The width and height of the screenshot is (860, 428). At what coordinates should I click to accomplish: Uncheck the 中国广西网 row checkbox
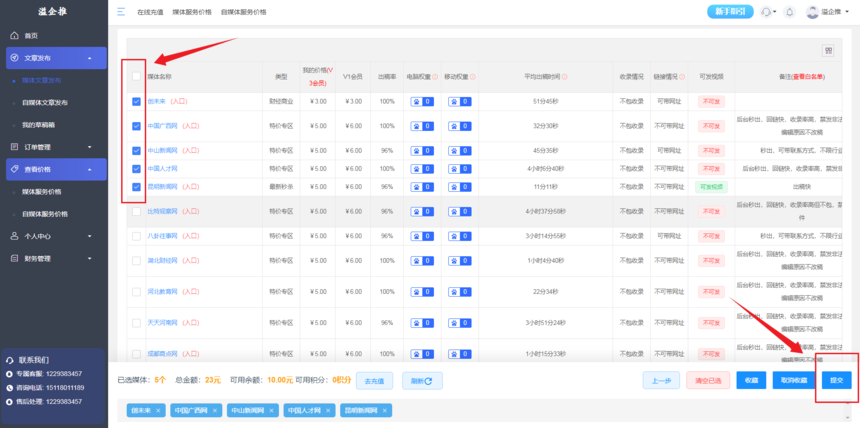pyautogui.click(x=137, y=126)
